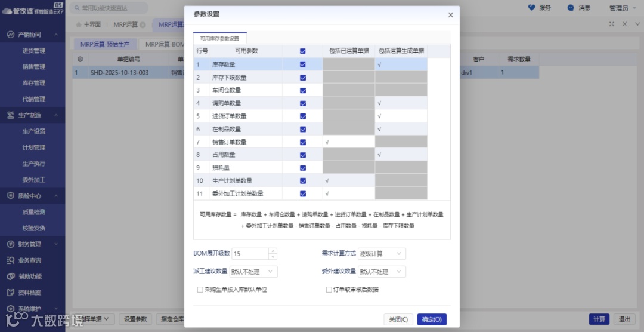
Task: Click the 包括运算生成单据 cell for 库存数量
Action: [401, 64]
